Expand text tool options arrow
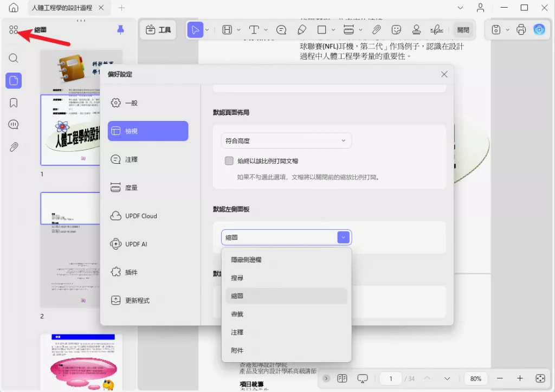 tap(266, 30)
